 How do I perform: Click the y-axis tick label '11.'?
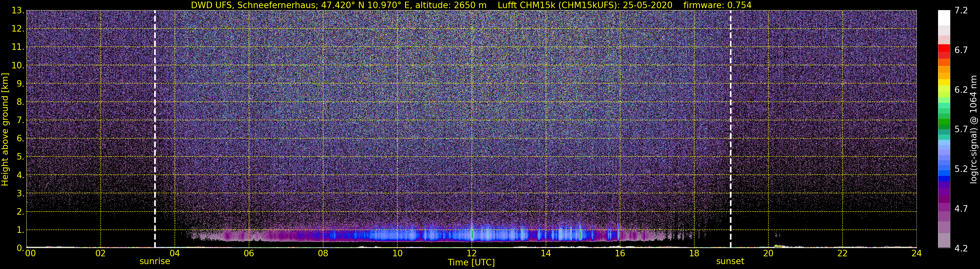click(18, 47)
